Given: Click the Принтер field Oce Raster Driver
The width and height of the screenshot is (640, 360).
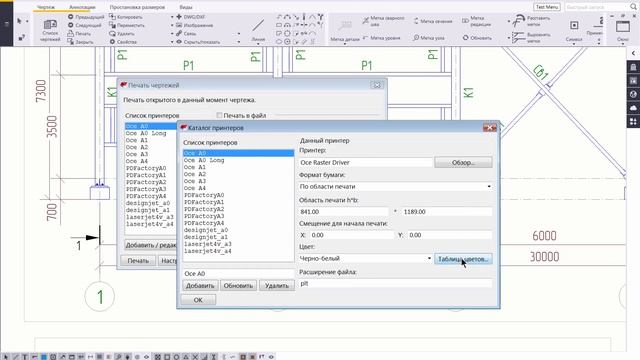Looking at the screenshot, I should 365,162.
